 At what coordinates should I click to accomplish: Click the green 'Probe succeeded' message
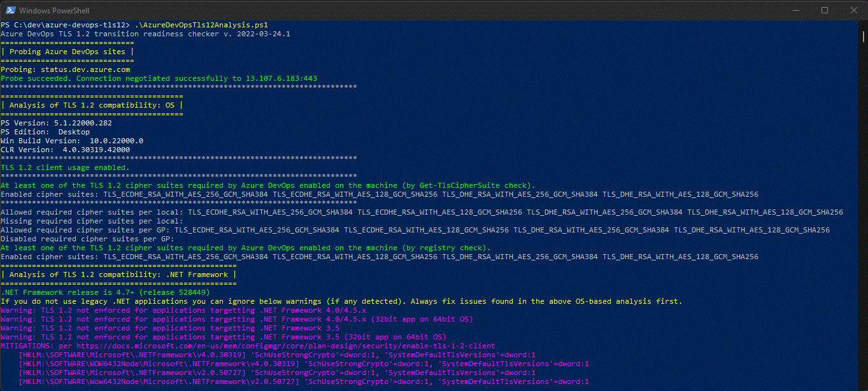[x=159, y=78]
